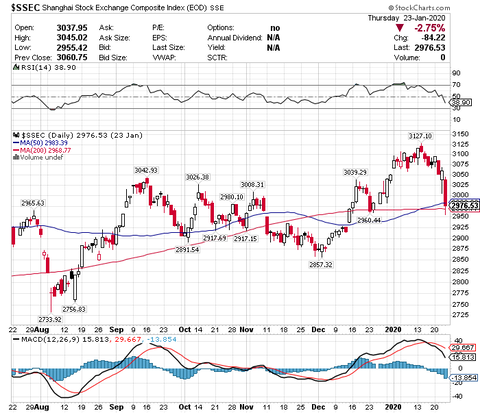Click the Shanghai Stock Exchange Composite Index title
Viewport: 480px width, 413px height.
coord(125,8)
